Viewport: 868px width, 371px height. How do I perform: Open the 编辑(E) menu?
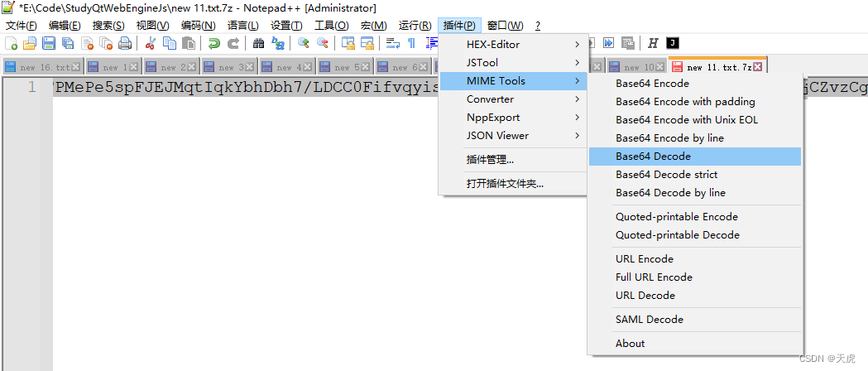[65, 26]
